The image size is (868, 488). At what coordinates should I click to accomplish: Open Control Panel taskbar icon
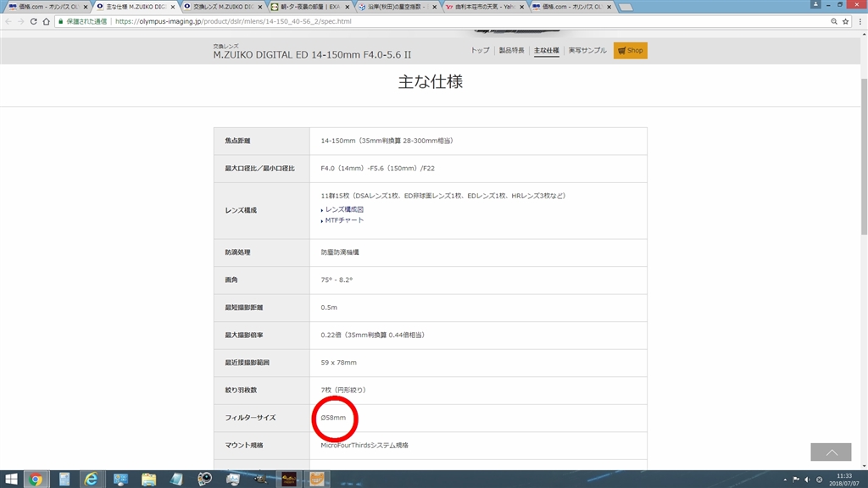(x=120, y=480)
